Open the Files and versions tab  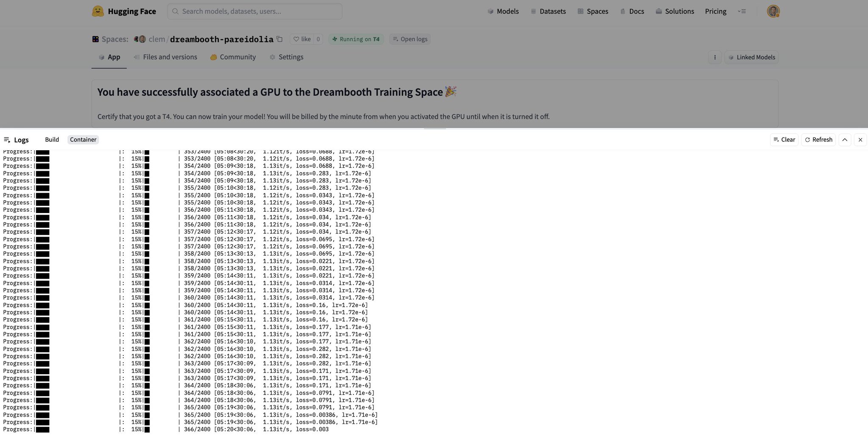(165, 57)
